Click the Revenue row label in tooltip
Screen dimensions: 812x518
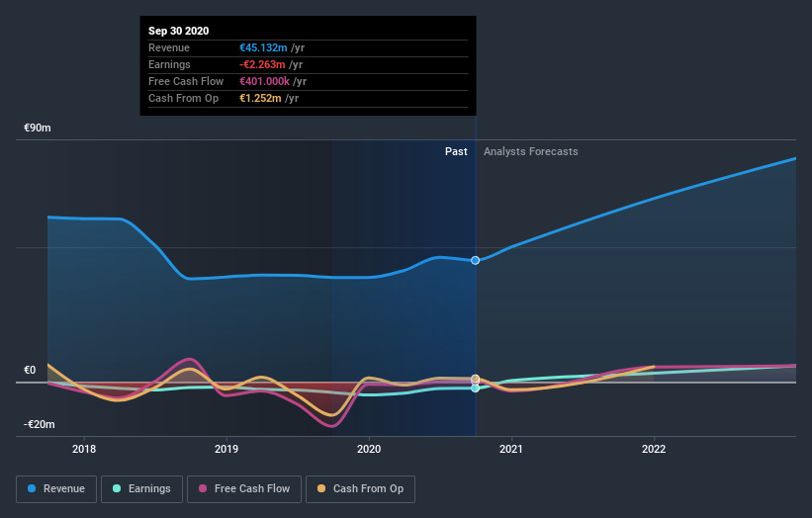(169, 47)
